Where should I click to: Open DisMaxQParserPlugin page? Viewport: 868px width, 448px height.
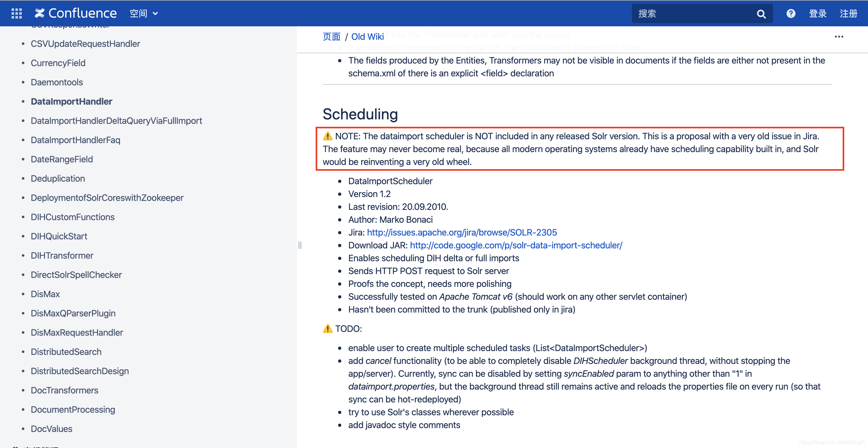pyautogui.click(x=73, y=313)
